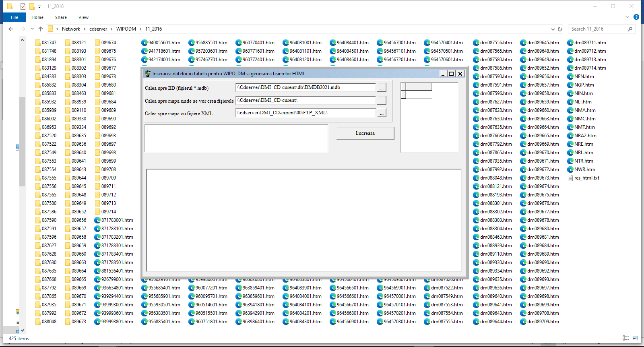Select file 964081001.htm
644x347 pixels.
pos(302,43)
